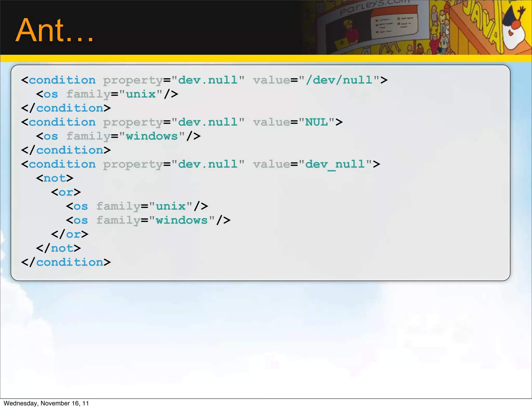Click the 'NUL' value string
Image resolution: width=532 pixels, height=409 pixels.
[x=316, y=122]
